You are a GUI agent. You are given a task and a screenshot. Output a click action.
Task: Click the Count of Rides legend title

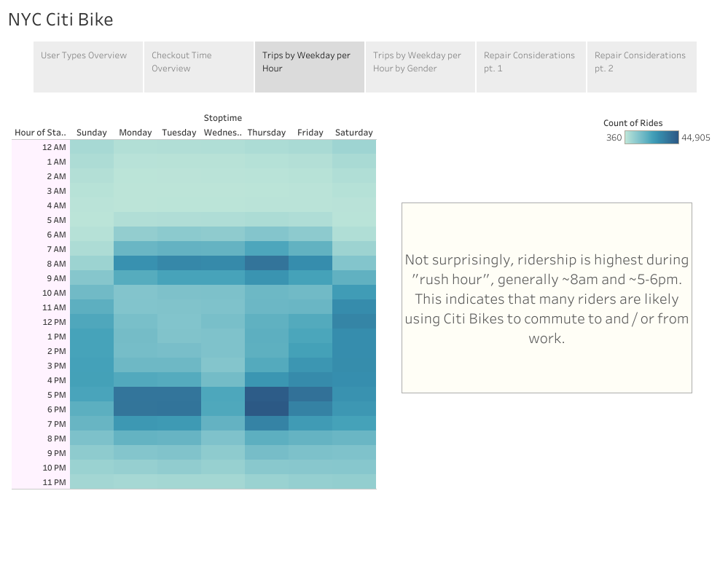(633, 123)
